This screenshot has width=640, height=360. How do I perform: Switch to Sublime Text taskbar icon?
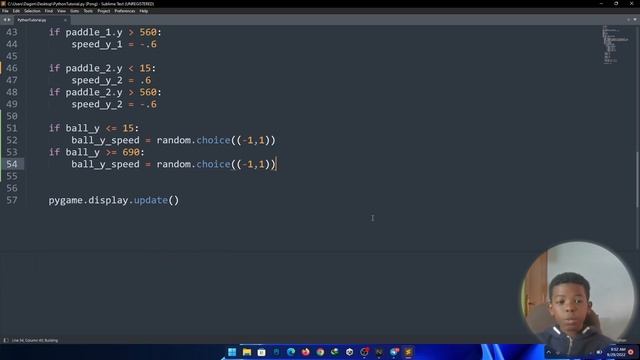tap(409, 352)
